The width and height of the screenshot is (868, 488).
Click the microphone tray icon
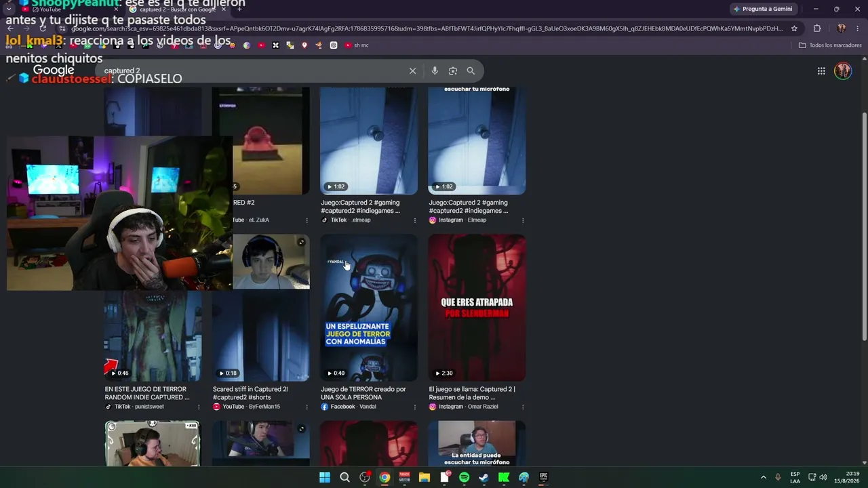(x=778, y=477)
